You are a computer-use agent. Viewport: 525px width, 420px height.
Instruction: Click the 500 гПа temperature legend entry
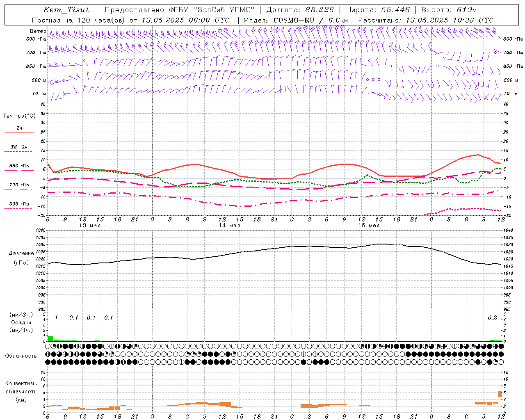pos(19,204)
